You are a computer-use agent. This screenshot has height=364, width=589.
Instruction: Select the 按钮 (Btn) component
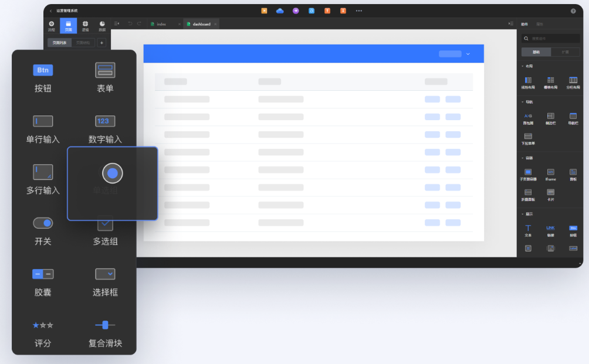[x=43, y=79]
